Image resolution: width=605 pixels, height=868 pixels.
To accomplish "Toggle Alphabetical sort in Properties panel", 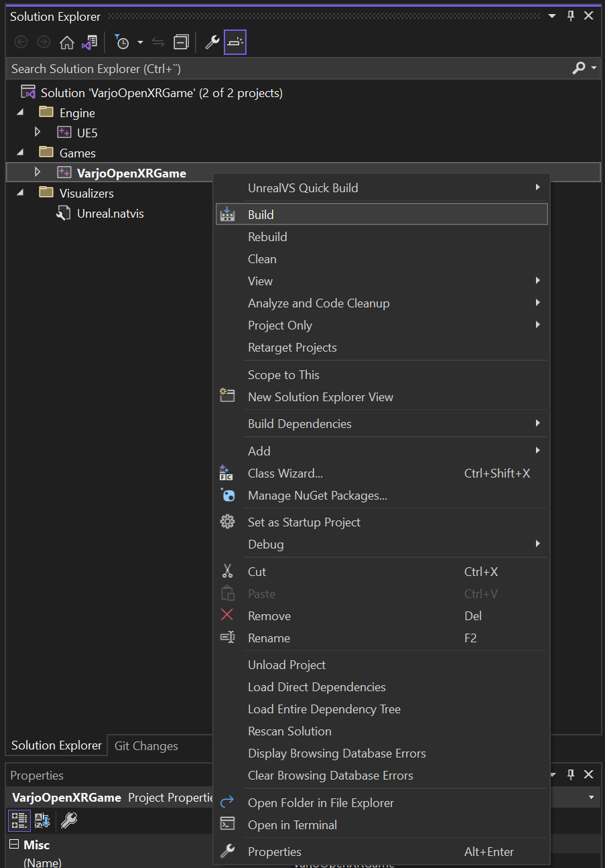I will 42,820.
